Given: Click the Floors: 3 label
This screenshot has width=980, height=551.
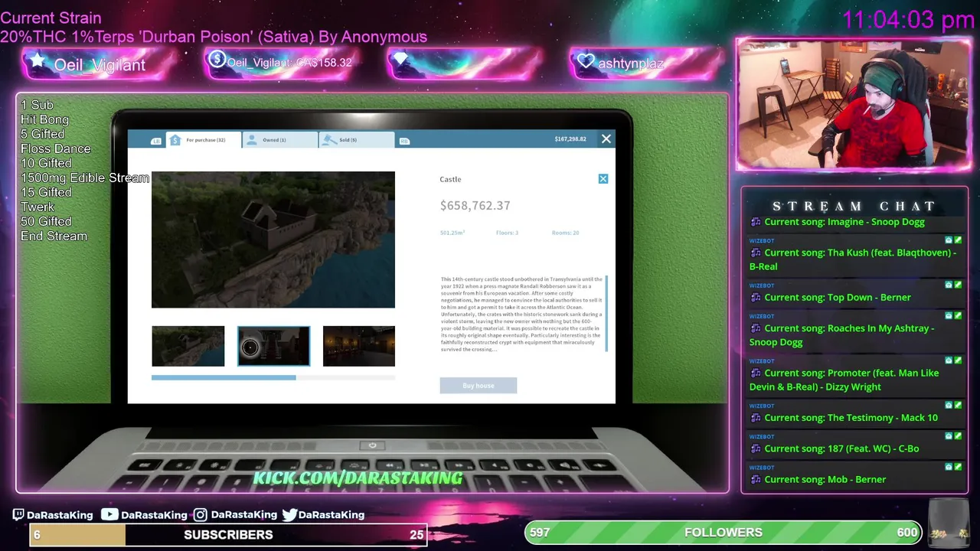Looking at the screenshot, I should pyautogui.click(x=507, y=233).
